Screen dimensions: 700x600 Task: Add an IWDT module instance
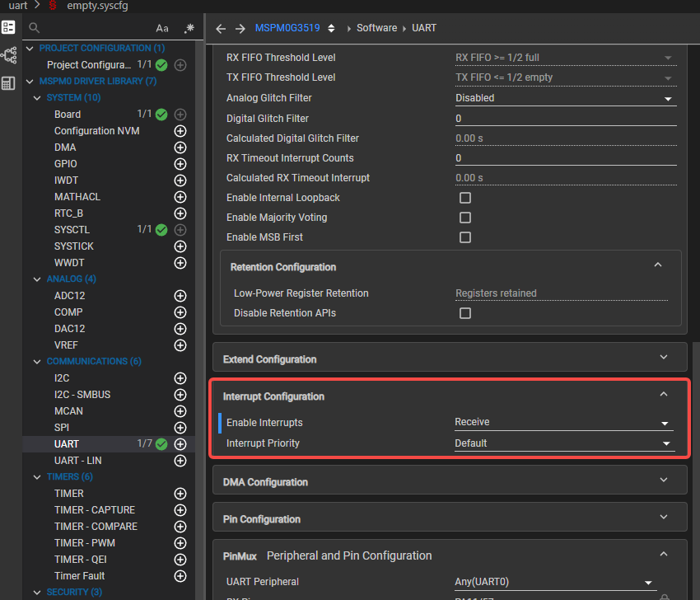coord(180,180)
